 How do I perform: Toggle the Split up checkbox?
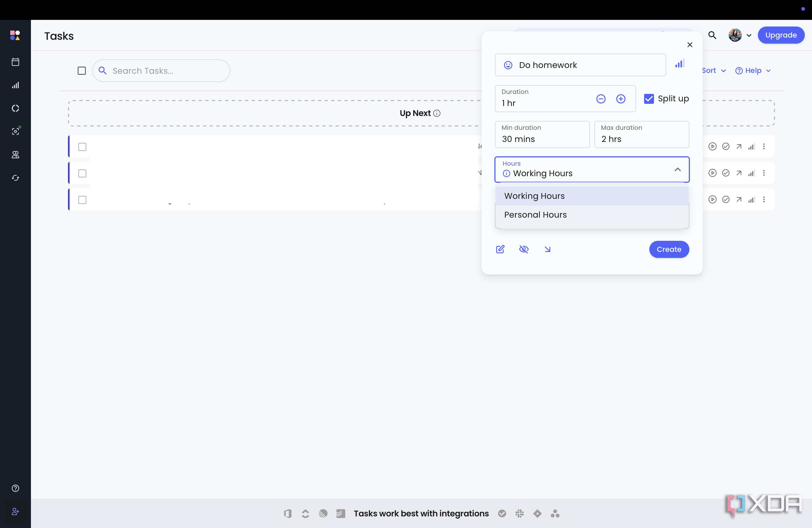(649, 99)
